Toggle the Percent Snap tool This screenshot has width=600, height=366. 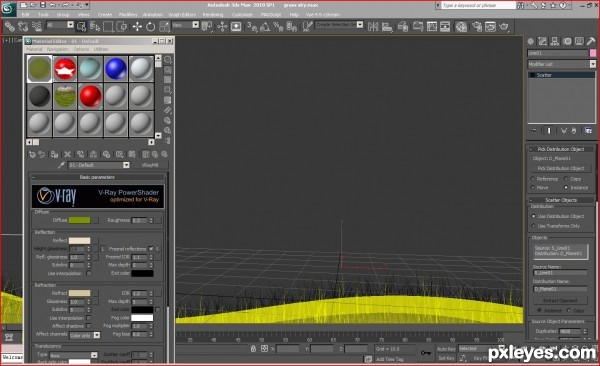(278, 26)
